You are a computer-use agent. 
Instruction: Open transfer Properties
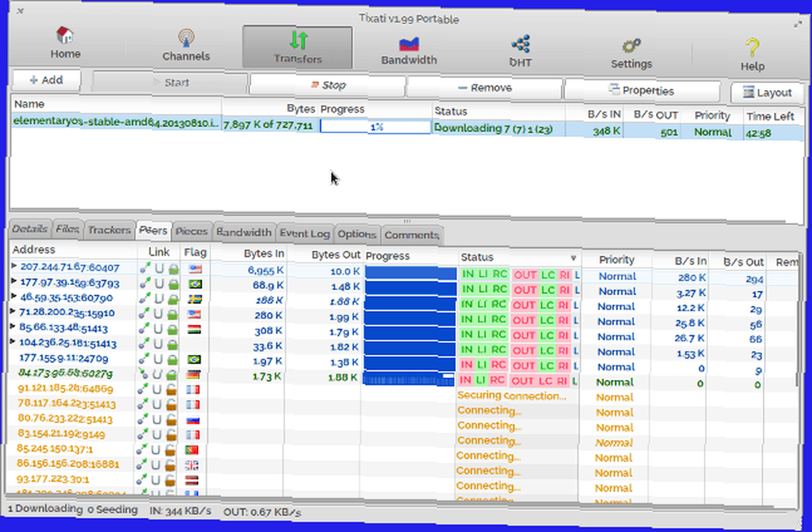click(x=641, y=91)
